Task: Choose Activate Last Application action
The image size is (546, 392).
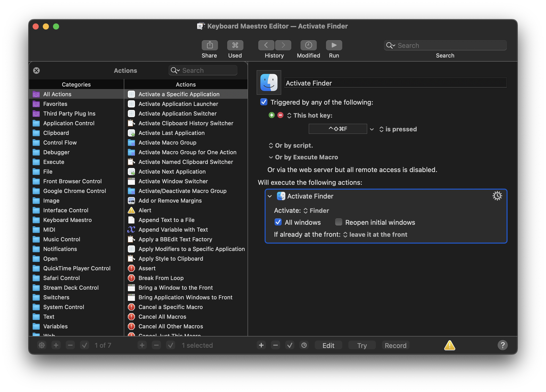Action: point(171,133)
